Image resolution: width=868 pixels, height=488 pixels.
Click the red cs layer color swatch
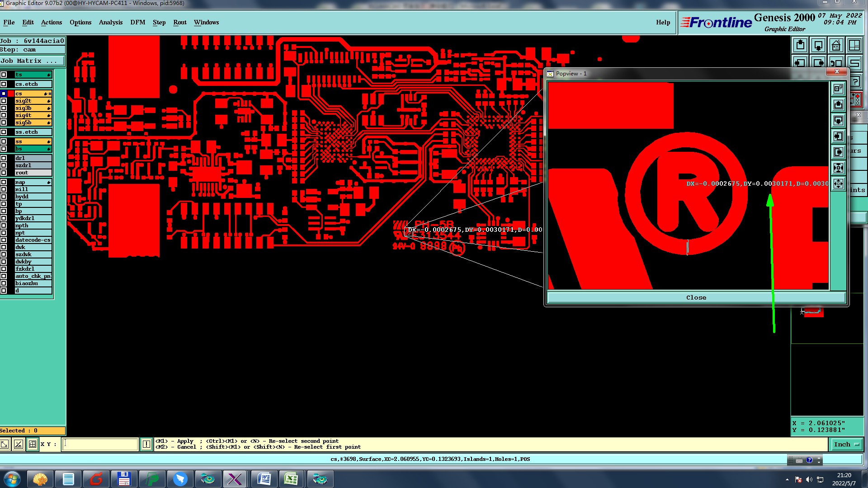[11, 94]
